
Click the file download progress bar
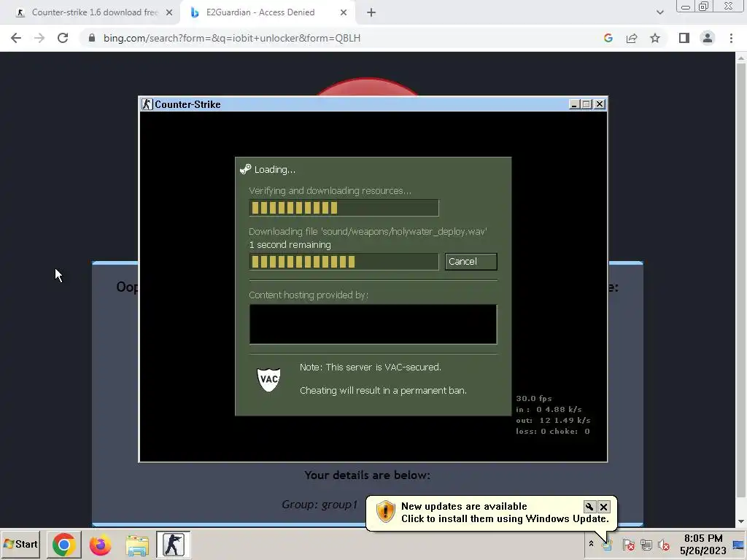click(344, 262)
